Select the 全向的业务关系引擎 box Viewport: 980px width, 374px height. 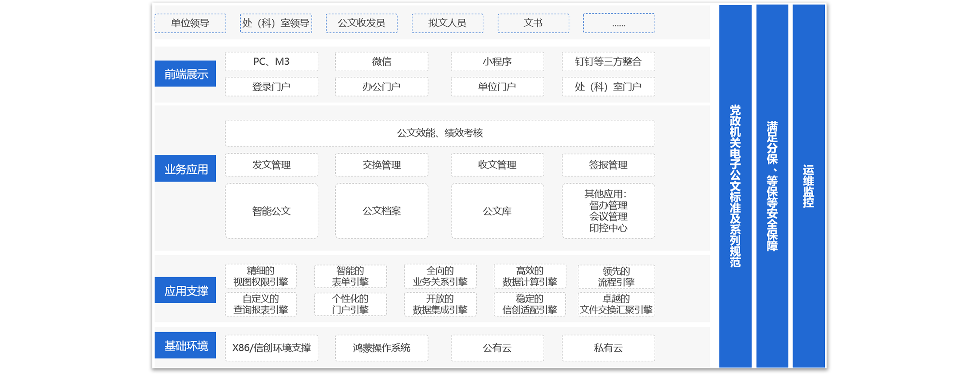pos(440,276)
